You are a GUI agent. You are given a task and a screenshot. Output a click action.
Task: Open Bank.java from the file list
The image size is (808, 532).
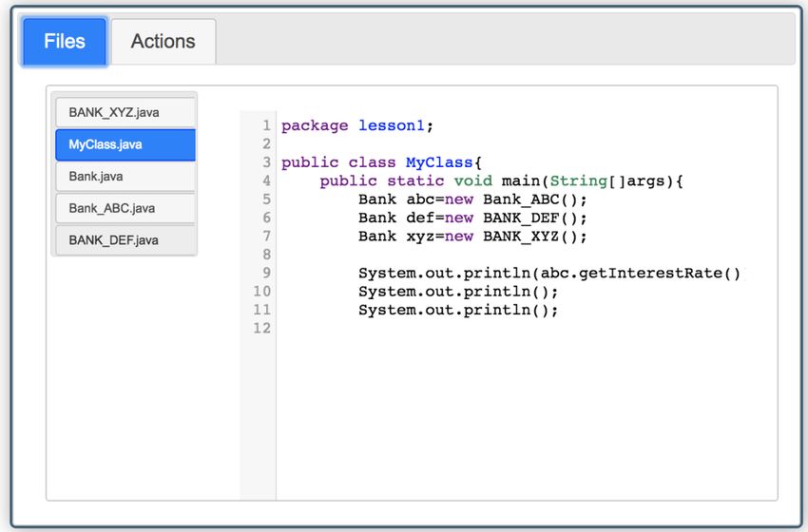125,176
